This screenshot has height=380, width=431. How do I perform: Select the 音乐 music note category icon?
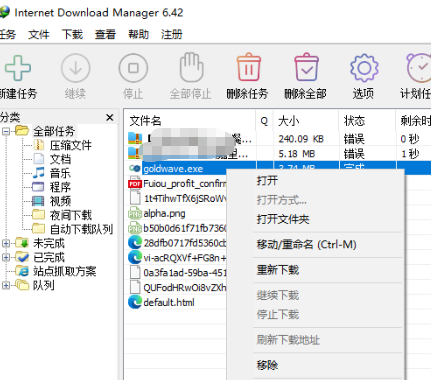39,173
